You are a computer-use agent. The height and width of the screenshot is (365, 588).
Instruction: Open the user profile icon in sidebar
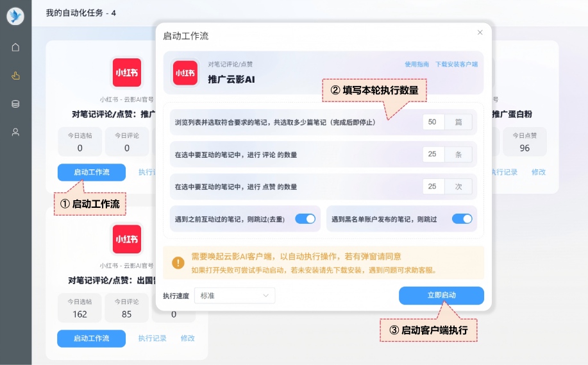coord(15,132)
